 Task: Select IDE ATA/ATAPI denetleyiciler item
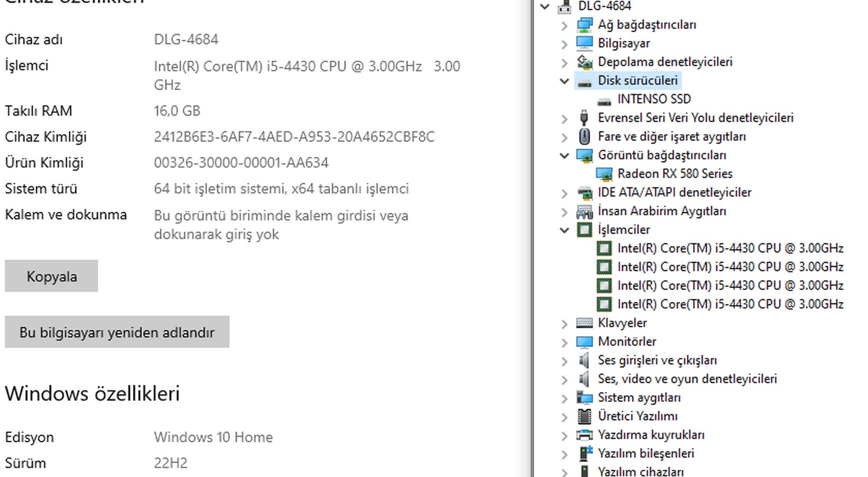pyautogui.click(x=674, y=193)
